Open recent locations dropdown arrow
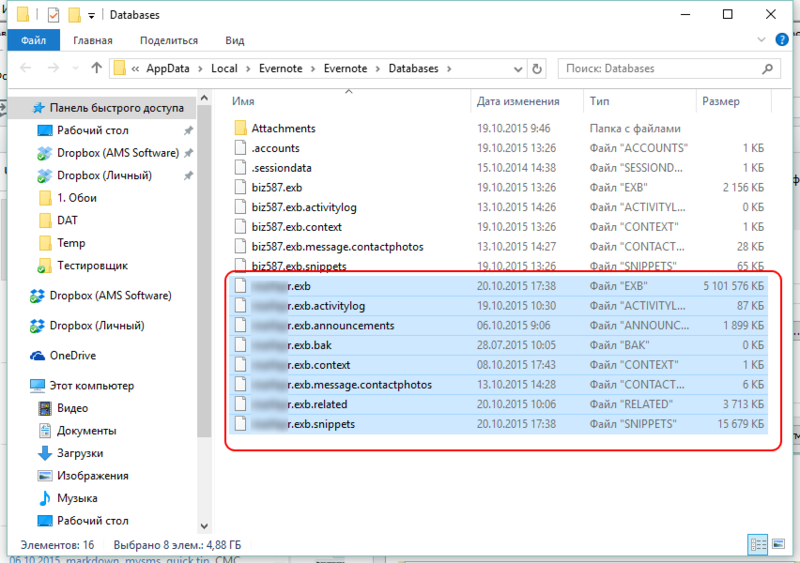This screenshot has width=800, height=563. pyautogui.click(x=76, y=68)
